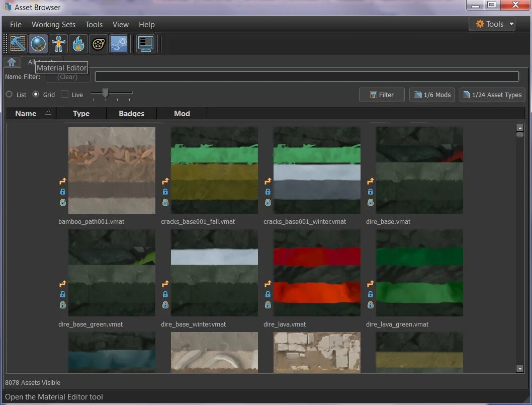Open the 1/6 Mods selector

click(432, 95)
